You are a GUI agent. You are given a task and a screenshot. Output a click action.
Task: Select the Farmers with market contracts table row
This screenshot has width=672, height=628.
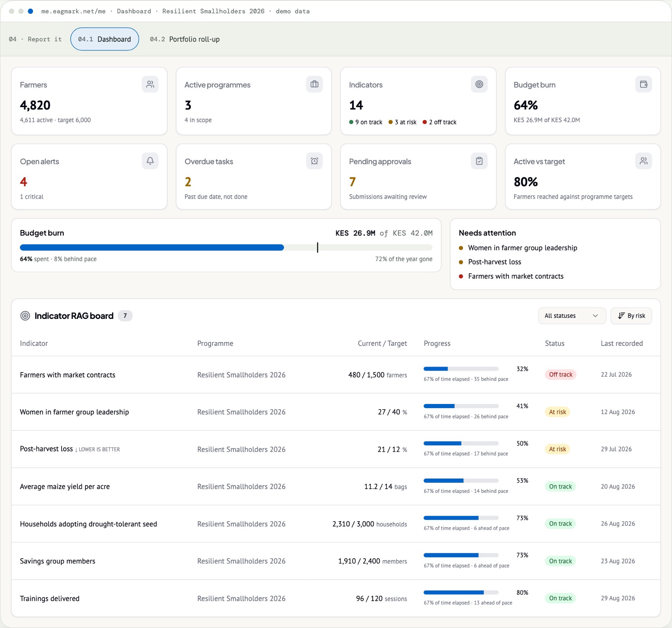pos(336,374)
